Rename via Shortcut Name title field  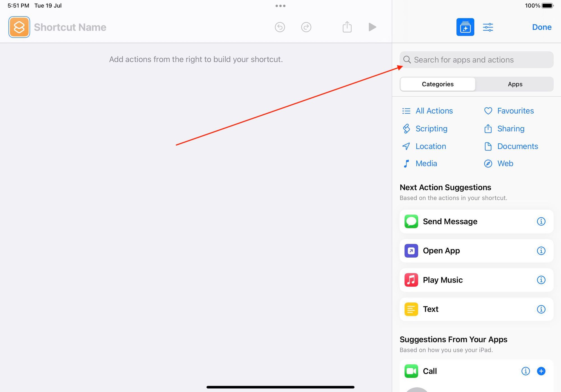(x=70, y=27)
